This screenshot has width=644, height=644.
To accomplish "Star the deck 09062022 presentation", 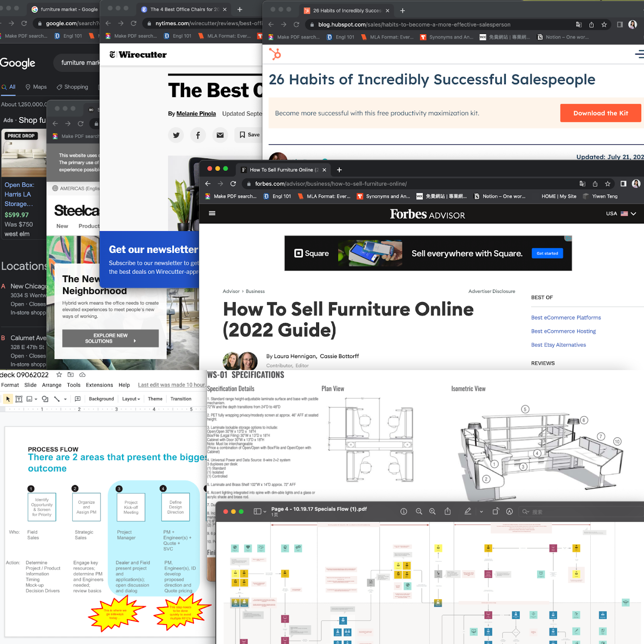I will pos(59,375).
